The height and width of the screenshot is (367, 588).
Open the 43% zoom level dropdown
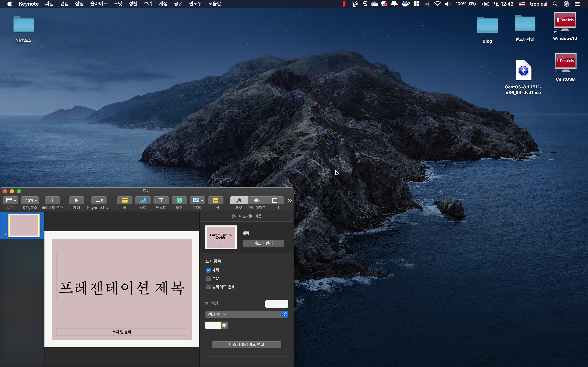30,200
